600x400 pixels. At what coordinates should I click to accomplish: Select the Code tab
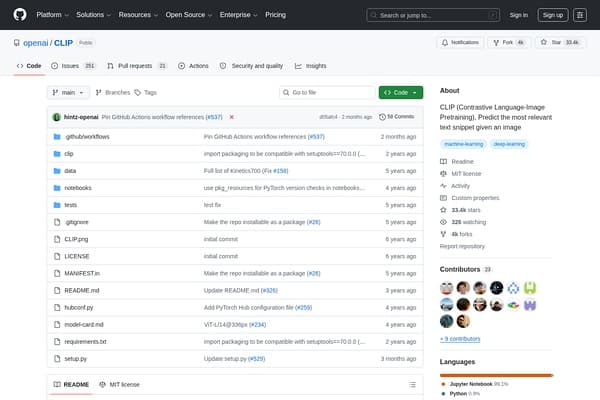pos(29,66)
